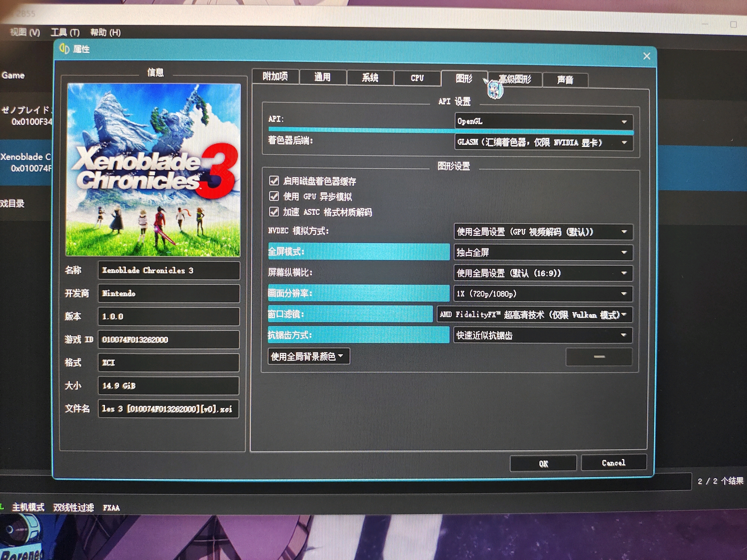Image resolution: width=747 pixels, height=560 pixels.
Task: Click the highlighted 全屏模式 label
Action: pyautogui.click(x=359, y=252)
